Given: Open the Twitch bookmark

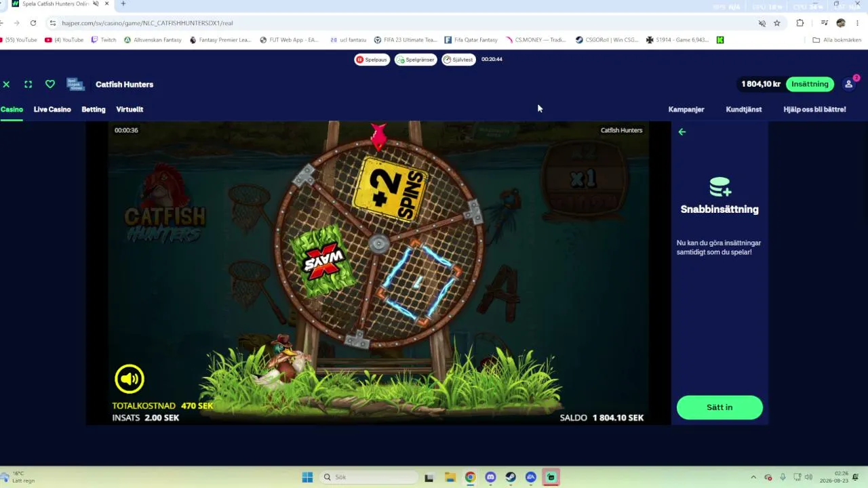Looking at the screenshot, I should coord(104,40).
